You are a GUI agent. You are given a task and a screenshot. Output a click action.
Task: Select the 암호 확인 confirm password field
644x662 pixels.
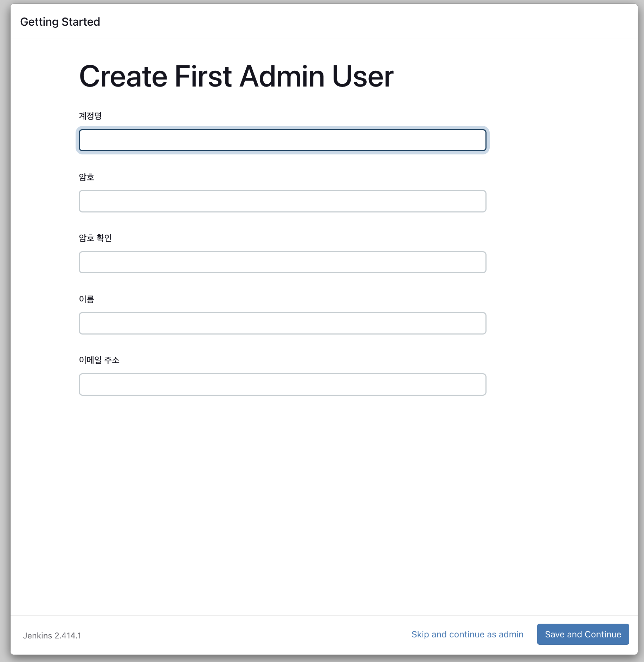pyautogui.click(x=282, y=262)
